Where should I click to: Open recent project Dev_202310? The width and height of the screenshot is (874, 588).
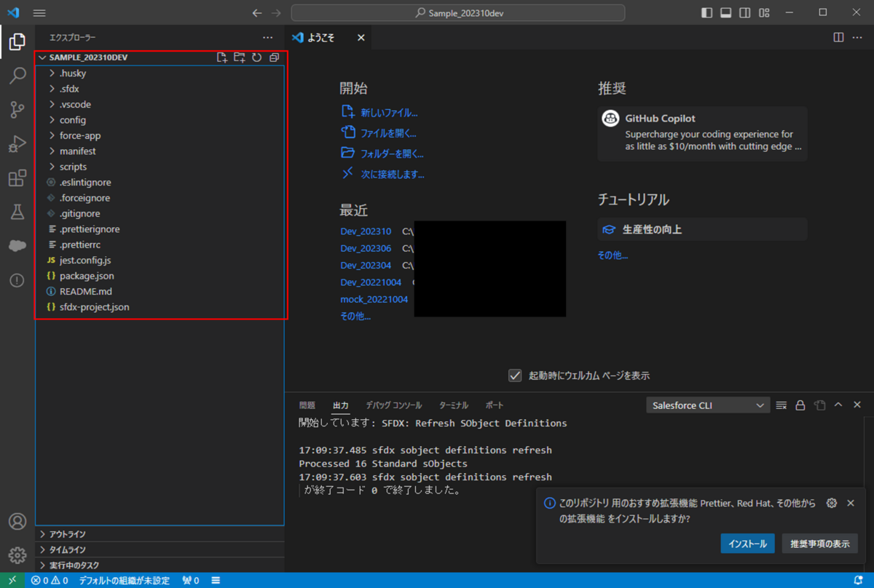tap(366, 231)
